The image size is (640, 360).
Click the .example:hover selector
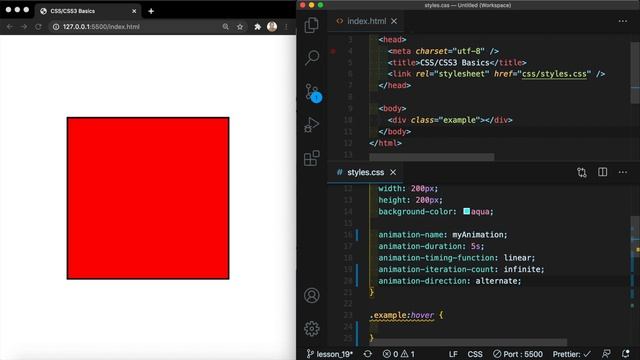coord(402,315)
